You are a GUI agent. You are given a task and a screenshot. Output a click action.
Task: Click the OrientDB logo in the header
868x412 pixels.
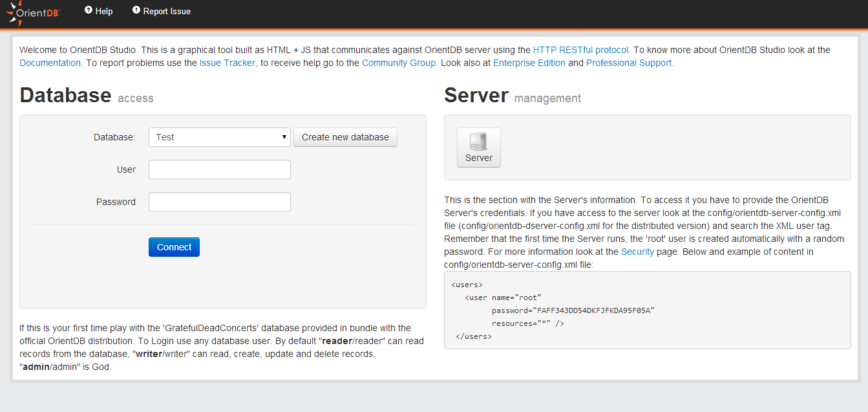point(34,13)
